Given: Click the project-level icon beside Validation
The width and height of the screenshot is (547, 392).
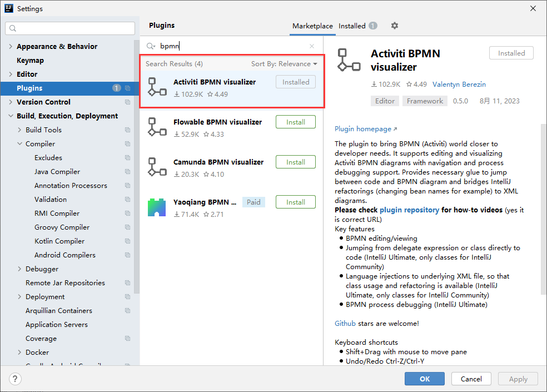Looking at the screenshot, I should [128, 199].
